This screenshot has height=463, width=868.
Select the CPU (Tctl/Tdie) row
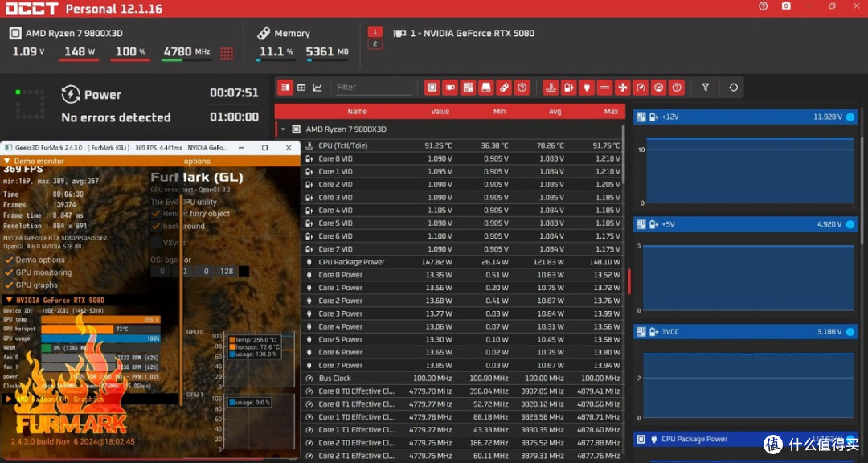pyautogui.click(x=462, y=145)
